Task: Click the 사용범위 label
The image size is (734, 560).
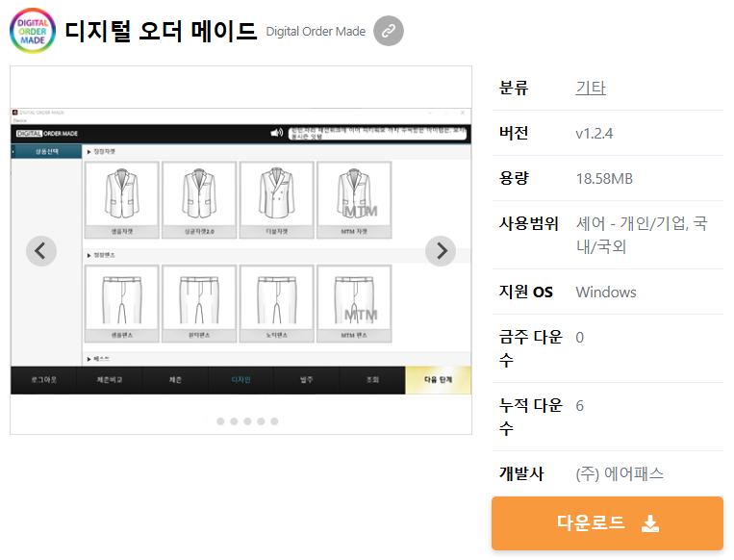Action: point(528,223)
